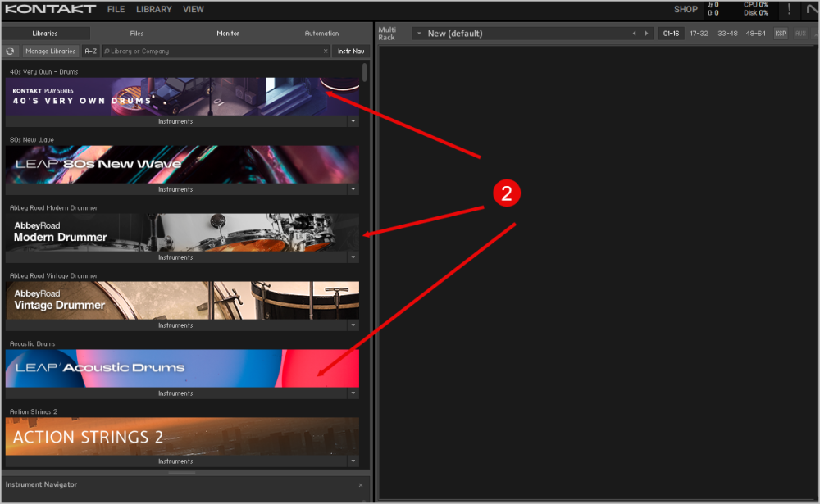
Task: Toggle A-Z sorting of libraries
Action: point(90,52)
